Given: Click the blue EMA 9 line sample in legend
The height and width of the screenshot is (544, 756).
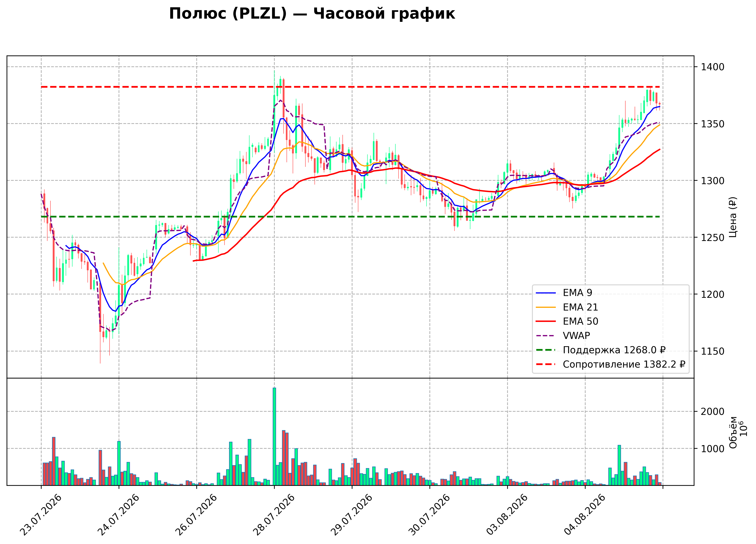Looking at the screenshot, I should pos(546,293).
